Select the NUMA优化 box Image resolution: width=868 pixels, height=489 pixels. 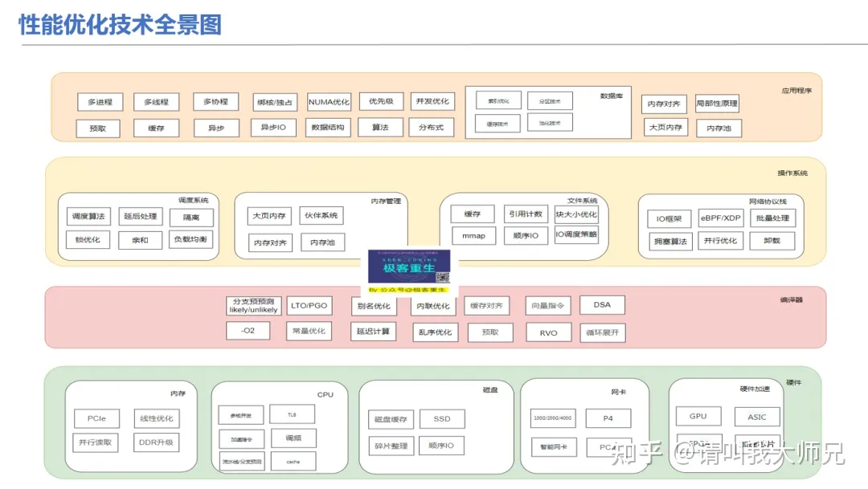(329, 102)
